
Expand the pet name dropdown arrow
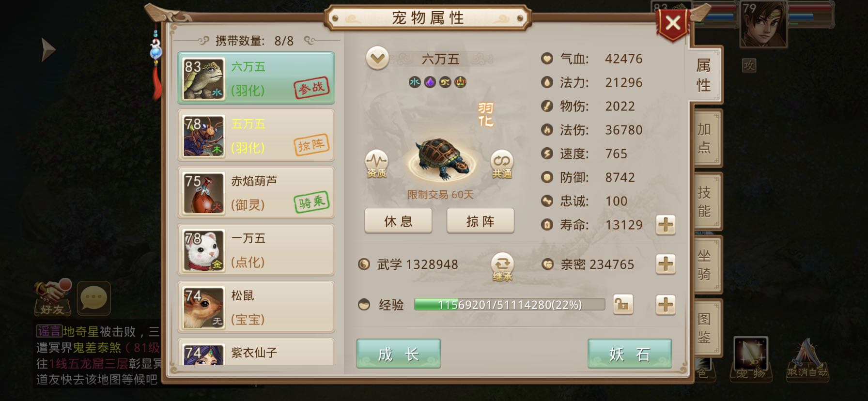click(x=377, y=59)
